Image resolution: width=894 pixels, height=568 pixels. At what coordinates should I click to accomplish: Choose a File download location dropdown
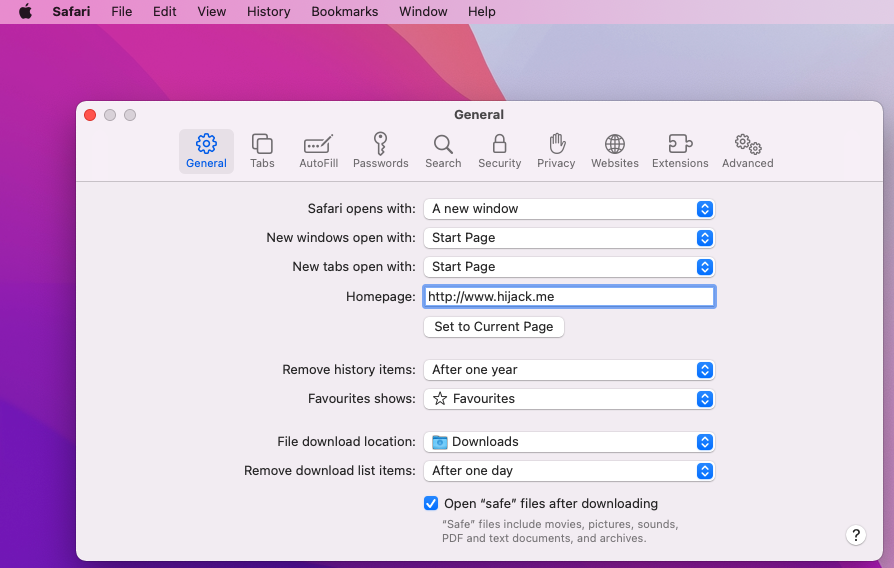coord(569,442)
